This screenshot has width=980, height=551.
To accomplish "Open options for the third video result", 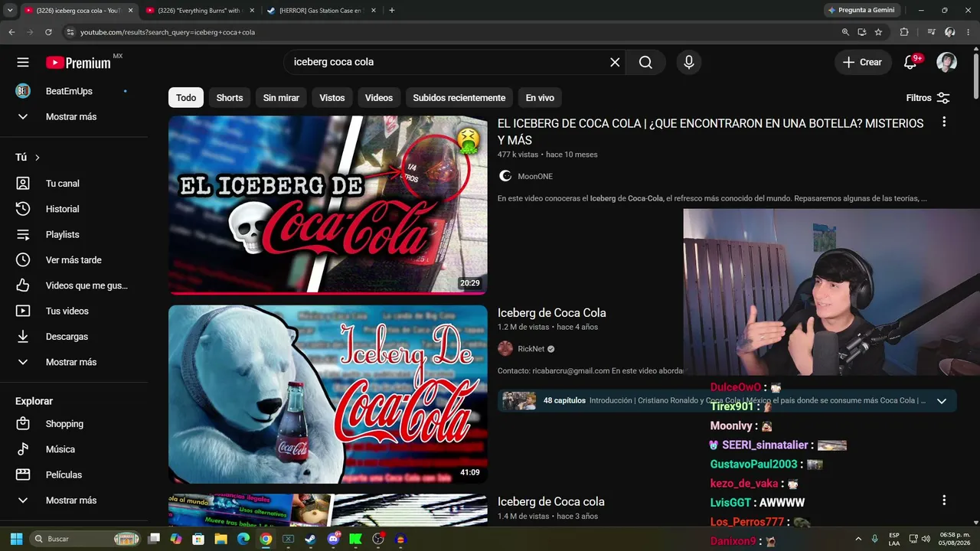I will pyautogui.click(x=944, y=500).
